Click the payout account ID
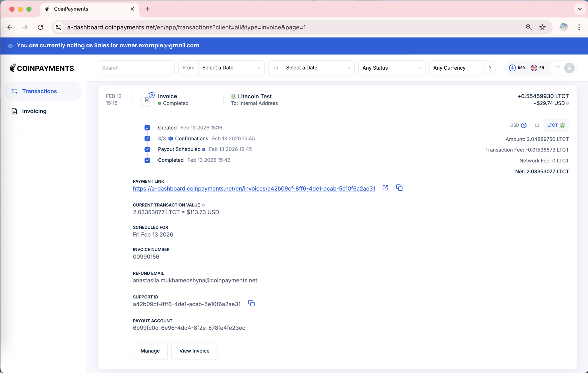This screenshot has height=373, width=588. [x=189, y=328]
